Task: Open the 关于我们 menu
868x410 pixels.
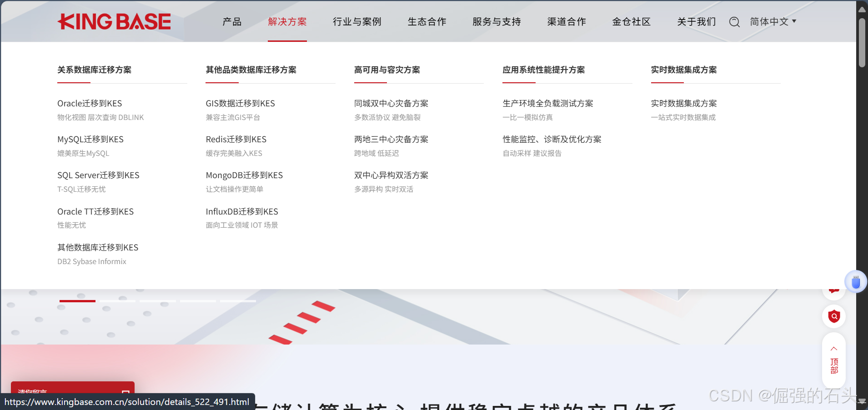Action: tap(697, 22)
